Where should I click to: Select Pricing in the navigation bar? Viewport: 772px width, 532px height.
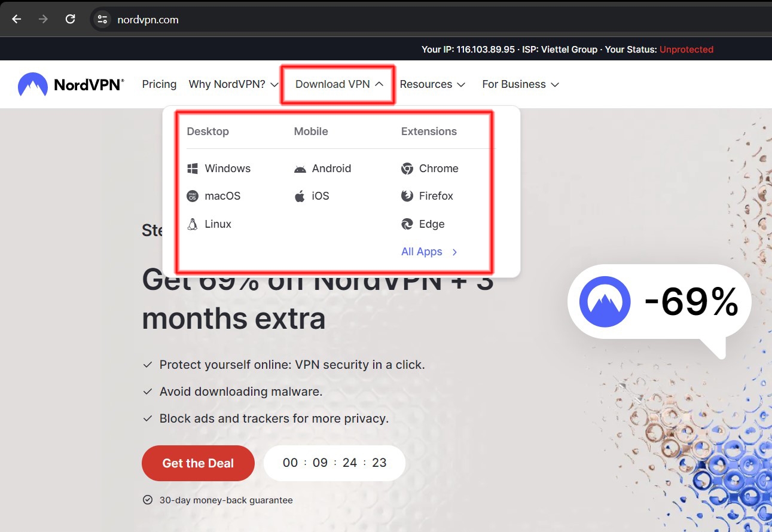(x=158, y=84)
